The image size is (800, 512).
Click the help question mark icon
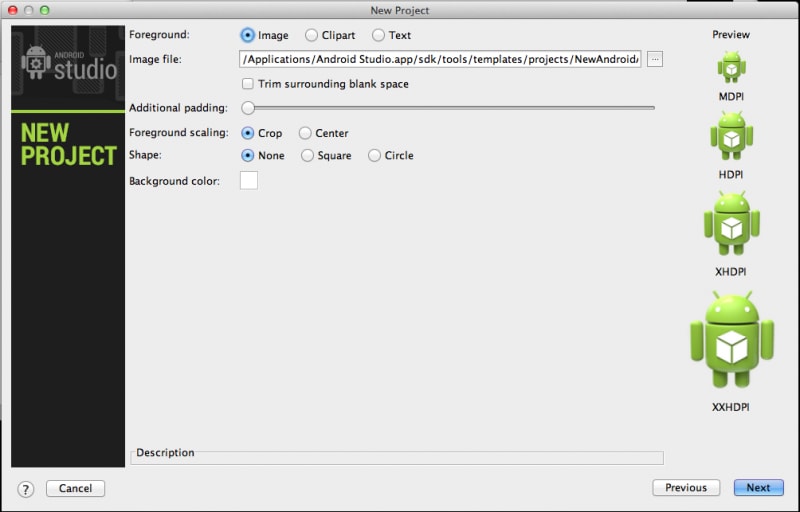click(x=26, y=489)
